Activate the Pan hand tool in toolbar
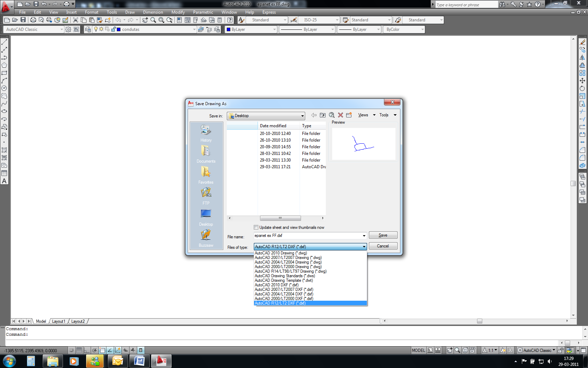This screenshot has height=368, width=588. tap(145, 20)
